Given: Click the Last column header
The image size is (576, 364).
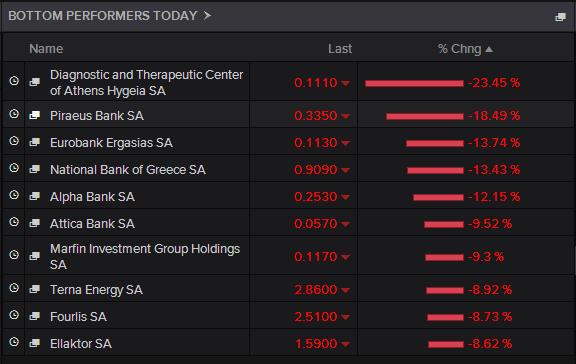Looking at the screenshot, I should point(340,49).
